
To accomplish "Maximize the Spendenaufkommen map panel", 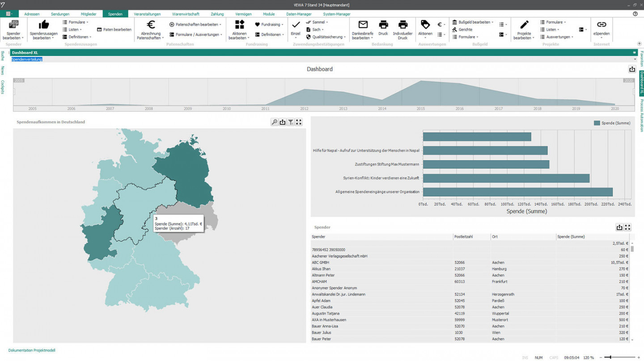I will click(x=299, y=122).
